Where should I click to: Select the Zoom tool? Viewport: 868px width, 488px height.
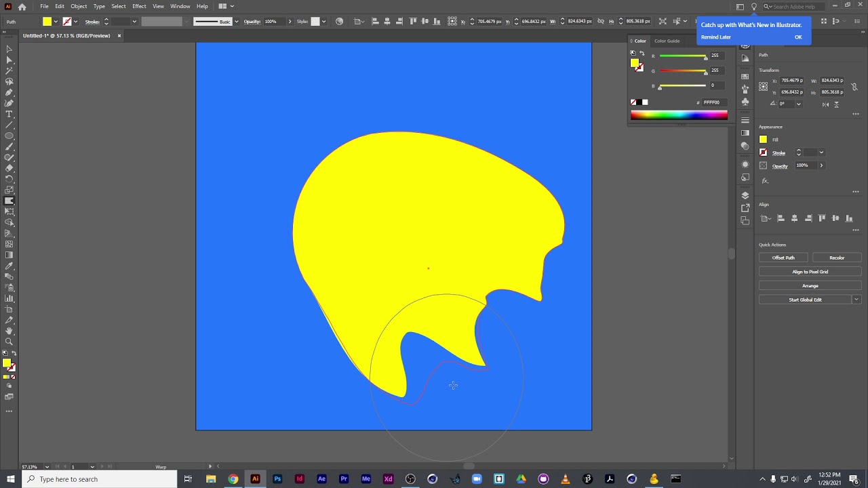tap(9, 342)
